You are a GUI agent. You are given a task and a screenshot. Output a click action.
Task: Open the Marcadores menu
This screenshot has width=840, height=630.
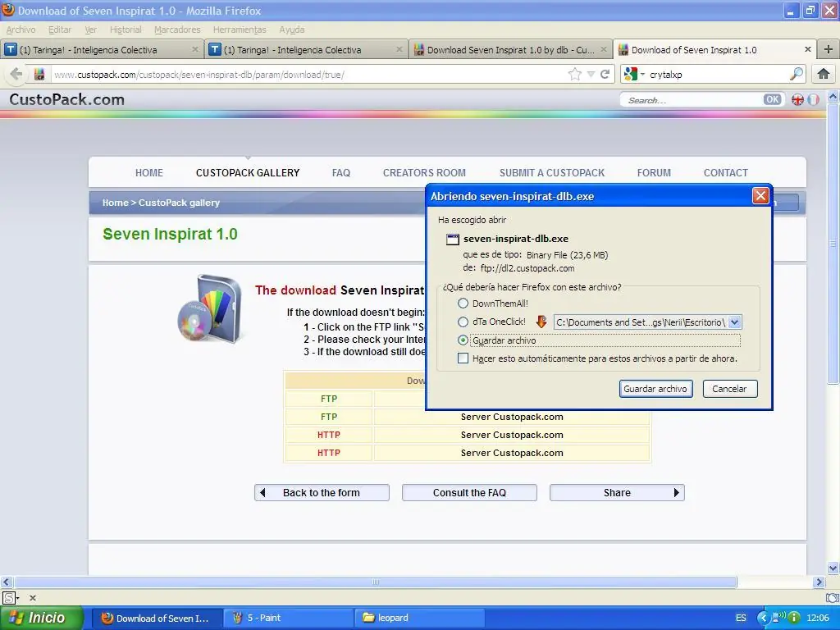point(177,30)
